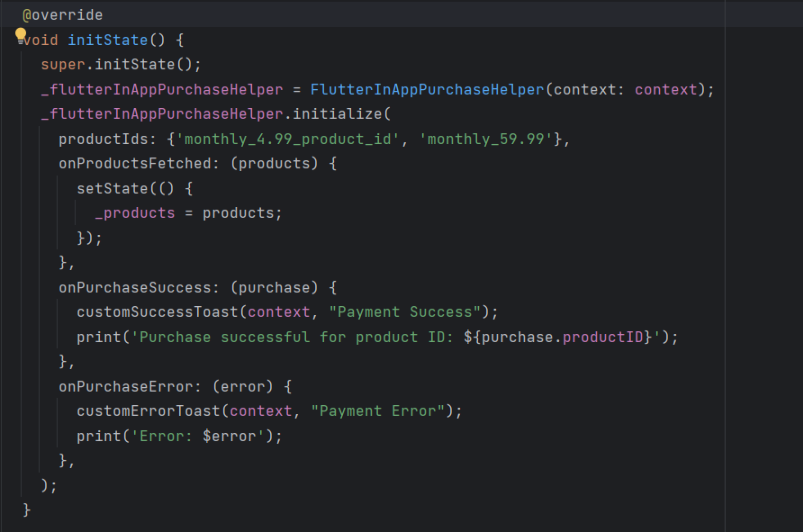Click the "Payment Error" string
The width and height of the screenshot is (803, 532).
coord(377,411)
